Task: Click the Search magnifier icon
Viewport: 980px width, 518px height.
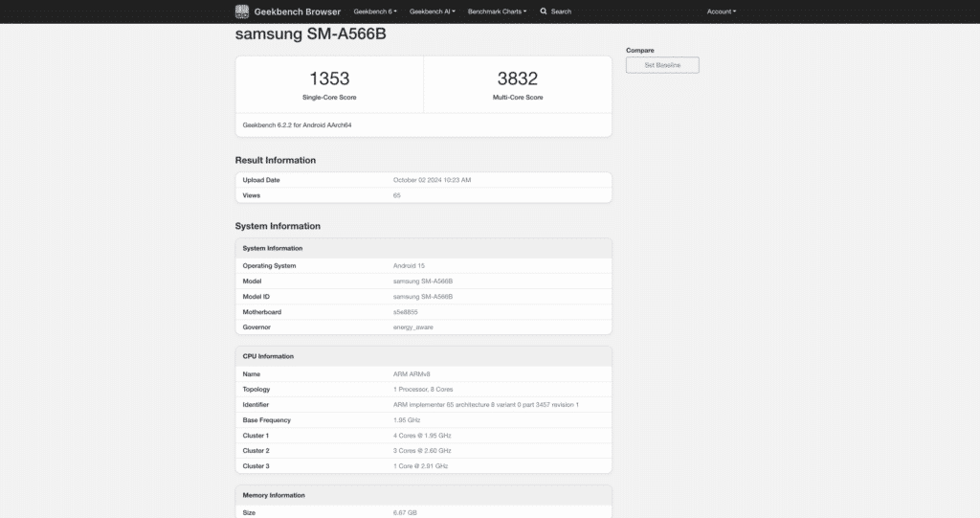Action: 544,11
